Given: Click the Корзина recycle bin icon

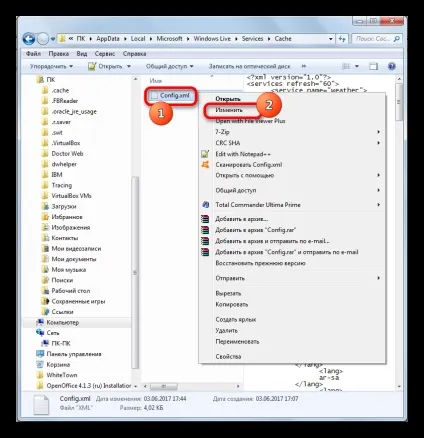Looking at the screenshot, I should pos(40,364).
